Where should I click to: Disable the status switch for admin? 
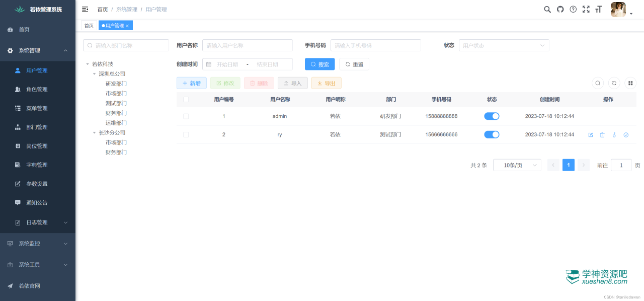(492, 116)
